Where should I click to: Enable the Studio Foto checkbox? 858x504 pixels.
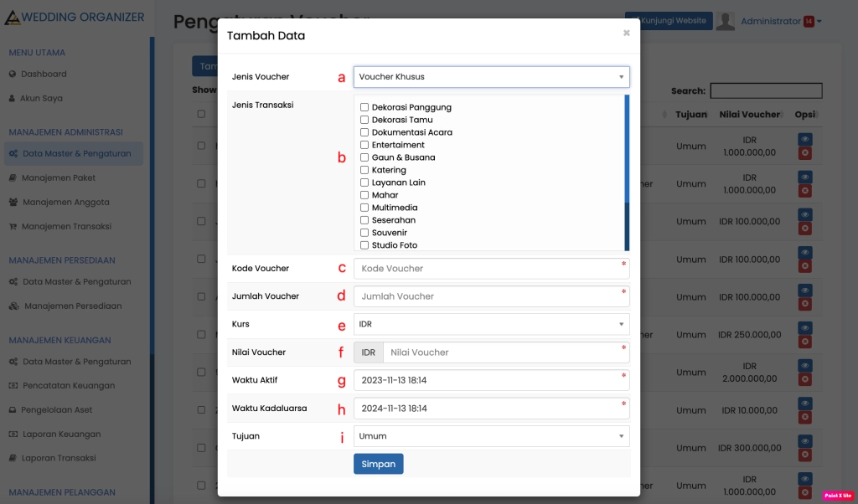364,245
